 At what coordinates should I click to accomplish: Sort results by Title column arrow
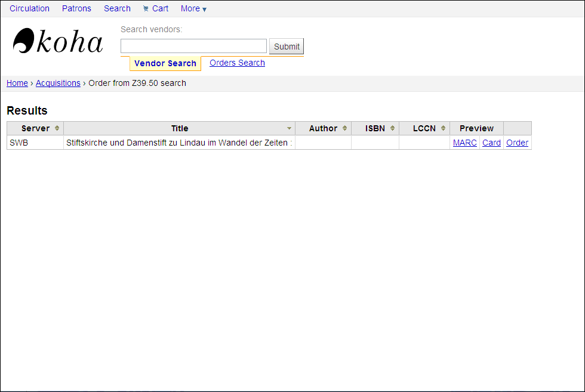290,128
